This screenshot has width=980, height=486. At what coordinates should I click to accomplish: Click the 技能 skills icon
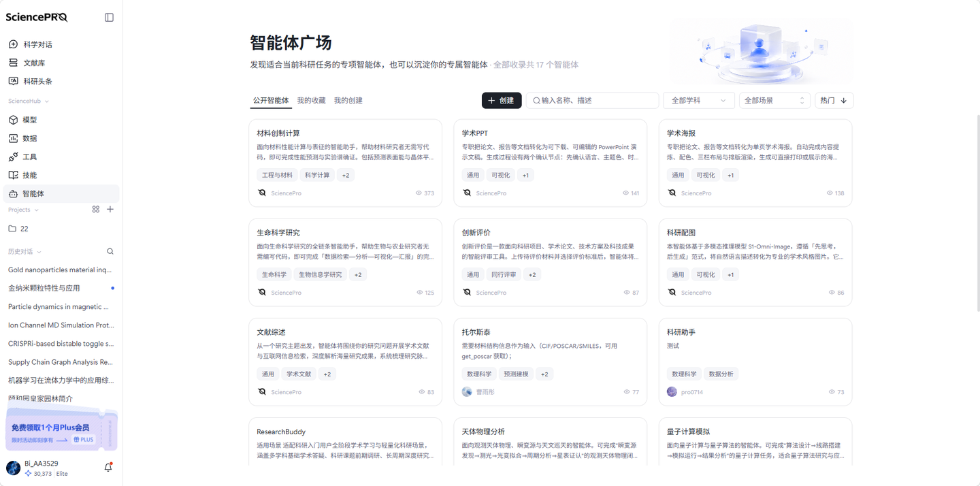tap(13, 175)
